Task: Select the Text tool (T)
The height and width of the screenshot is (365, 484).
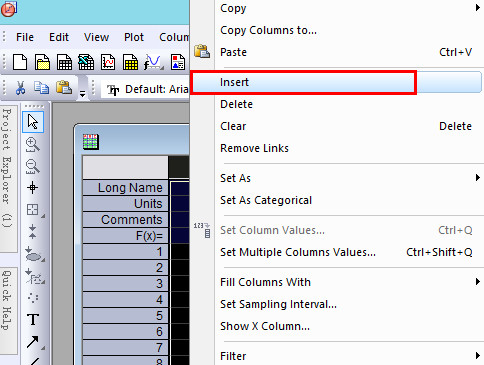Action: (33, 319)
